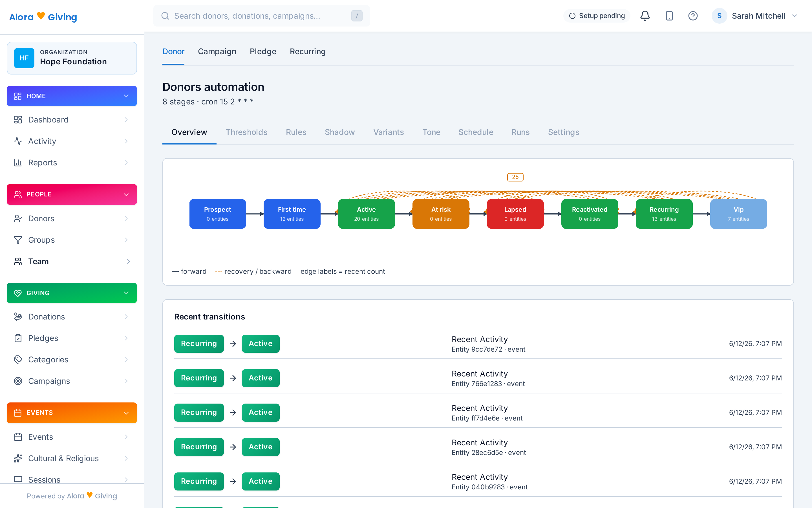
Task: Click the Pledges clipboard icon
Action: point(18,338)
